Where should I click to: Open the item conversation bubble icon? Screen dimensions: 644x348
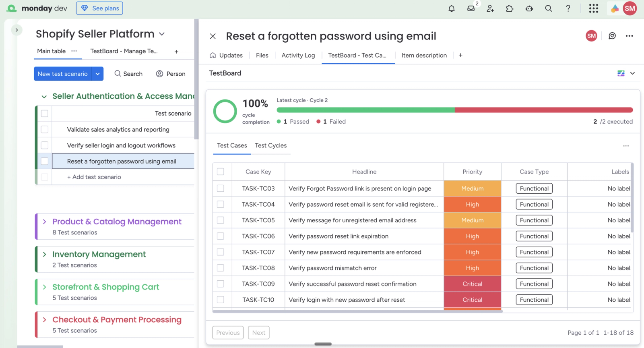(612, 36)
